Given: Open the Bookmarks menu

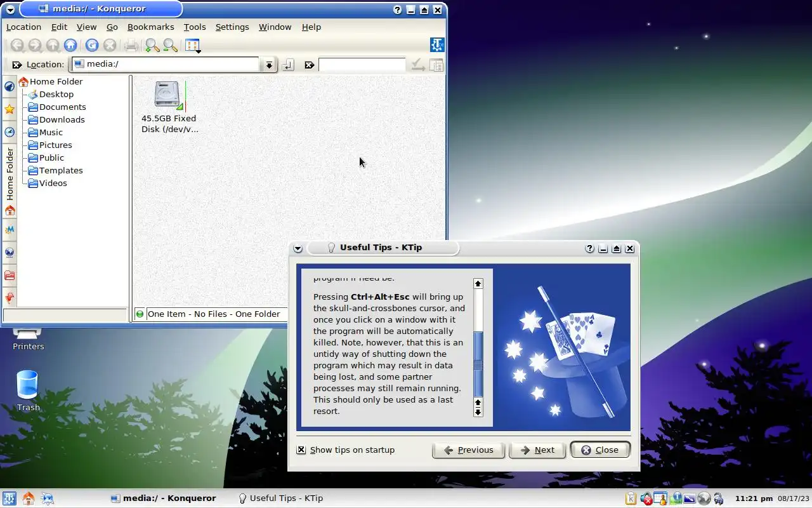Looking at the screenshot, I should pyautogui.click(x=150, y=27).
